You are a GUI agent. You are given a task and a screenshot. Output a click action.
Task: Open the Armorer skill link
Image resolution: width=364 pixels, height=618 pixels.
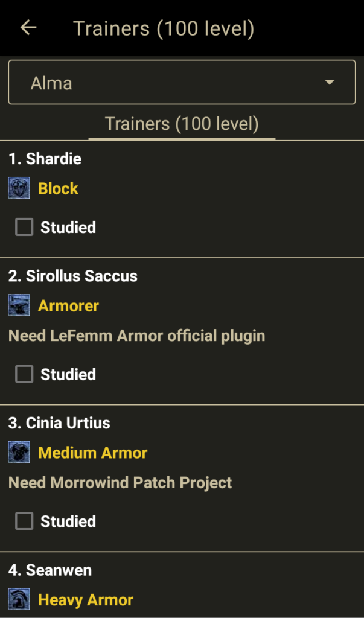tap(68, 305)
